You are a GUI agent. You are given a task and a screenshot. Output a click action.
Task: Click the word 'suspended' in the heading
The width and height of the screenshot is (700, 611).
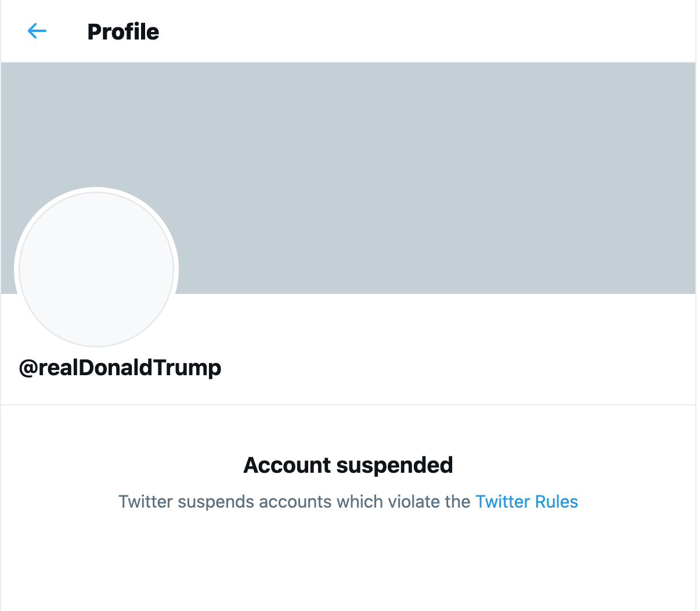pyautogui.click(x=395, y=465)
